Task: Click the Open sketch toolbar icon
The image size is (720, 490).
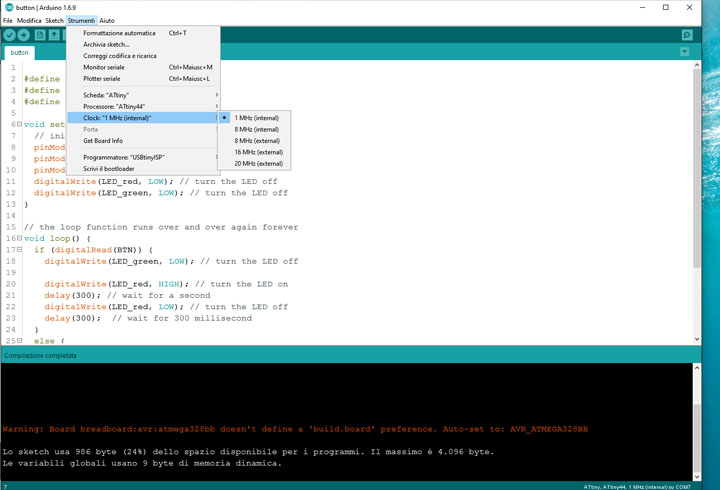Action: click(54, 35)
